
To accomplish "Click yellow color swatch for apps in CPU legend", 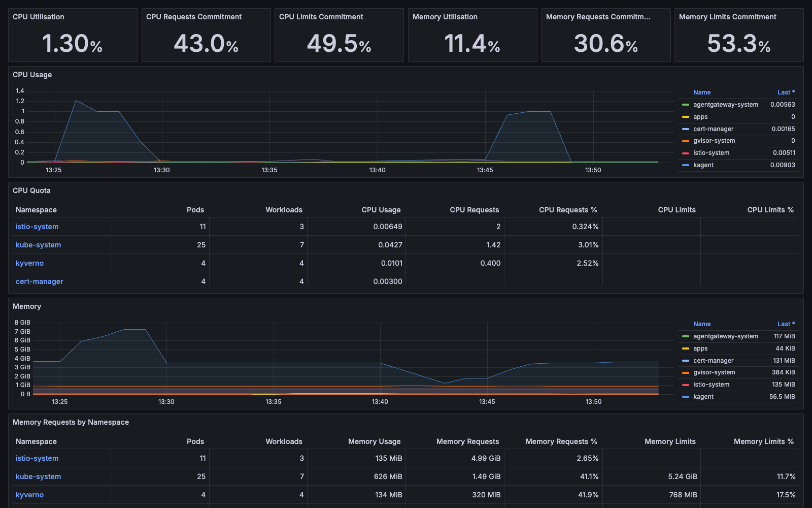I will click(686, 117).
